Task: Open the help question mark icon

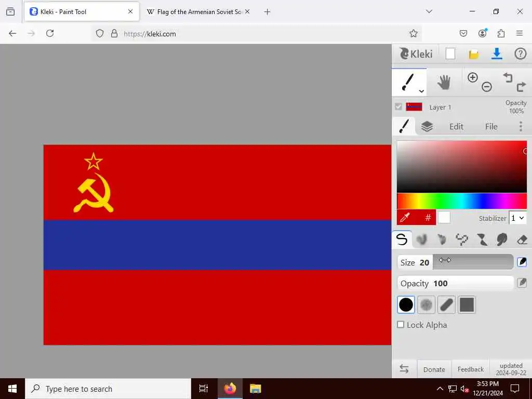Action: tap(521, 54)
